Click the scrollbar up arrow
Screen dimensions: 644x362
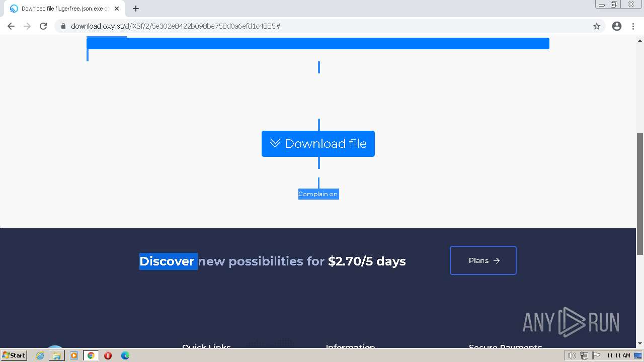coord(640,40)
